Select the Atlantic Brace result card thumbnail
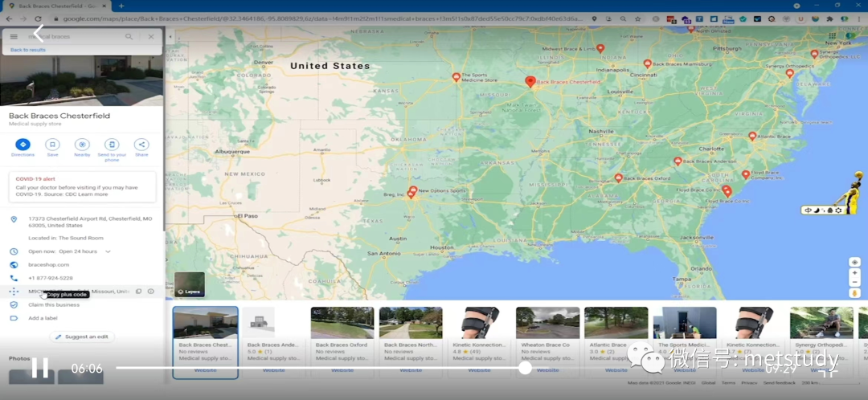The width and height of the screenshot is (868, 400). tap(616, 323)
